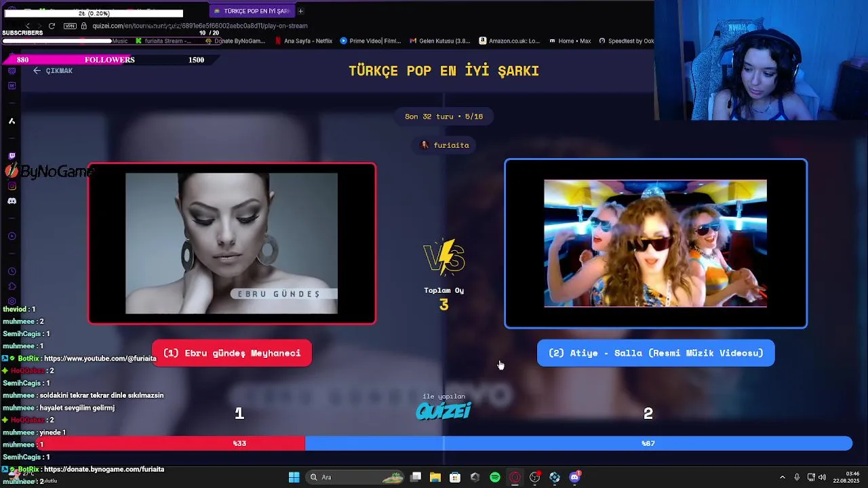Click microphone icon in system tray

coord(797,477)
